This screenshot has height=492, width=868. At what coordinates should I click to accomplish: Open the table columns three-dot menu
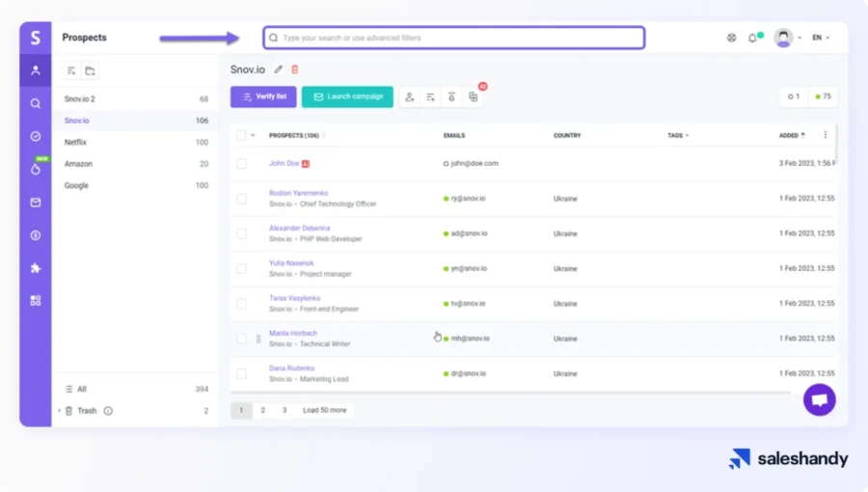click(826, 135)
